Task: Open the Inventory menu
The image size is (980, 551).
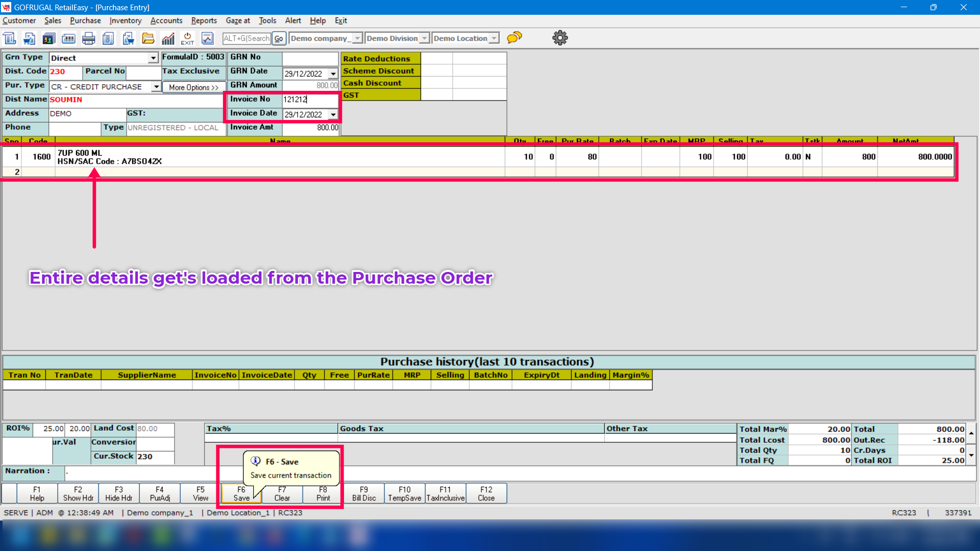Action: [125, 20]
